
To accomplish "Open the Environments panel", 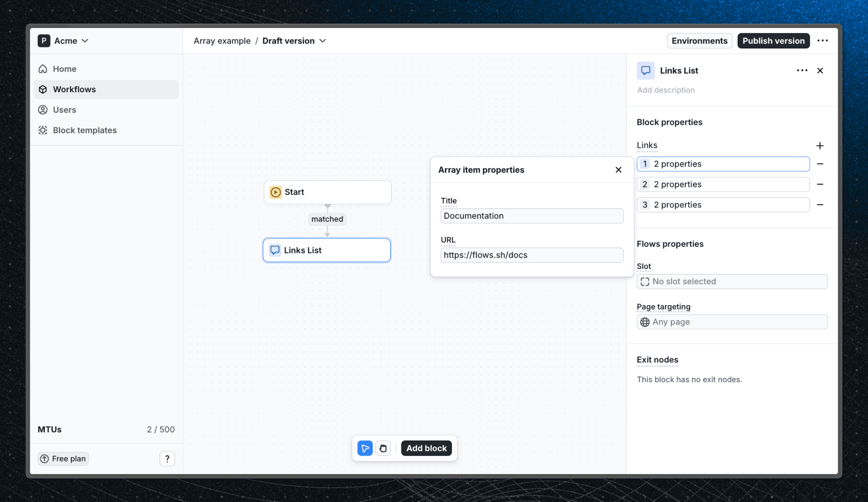I will click(700, 41).
